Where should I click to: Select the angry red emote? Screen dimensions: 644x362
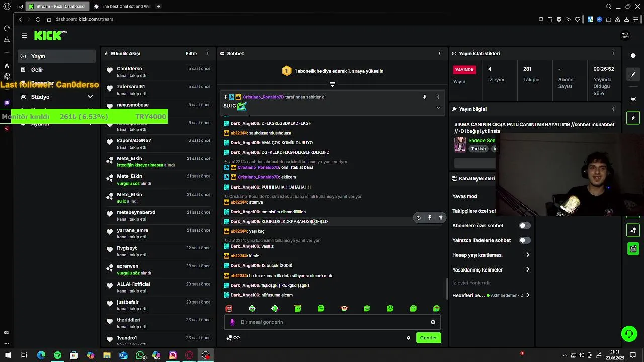click(229, 308)
